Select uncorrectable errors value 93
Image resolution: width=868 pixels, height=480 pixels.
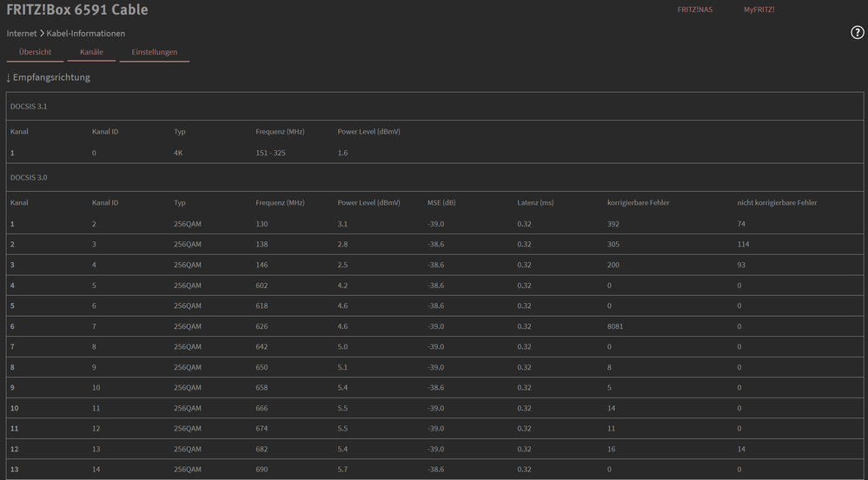[742, 265]
